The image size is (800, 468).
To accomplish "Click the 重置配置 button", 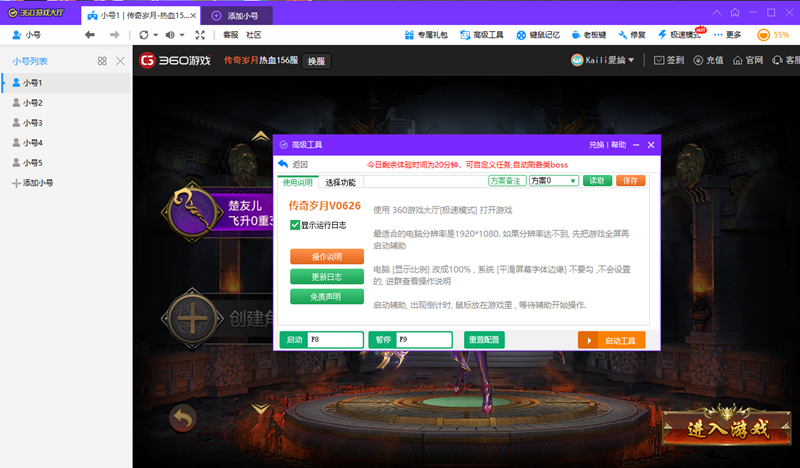I will 484,340.
